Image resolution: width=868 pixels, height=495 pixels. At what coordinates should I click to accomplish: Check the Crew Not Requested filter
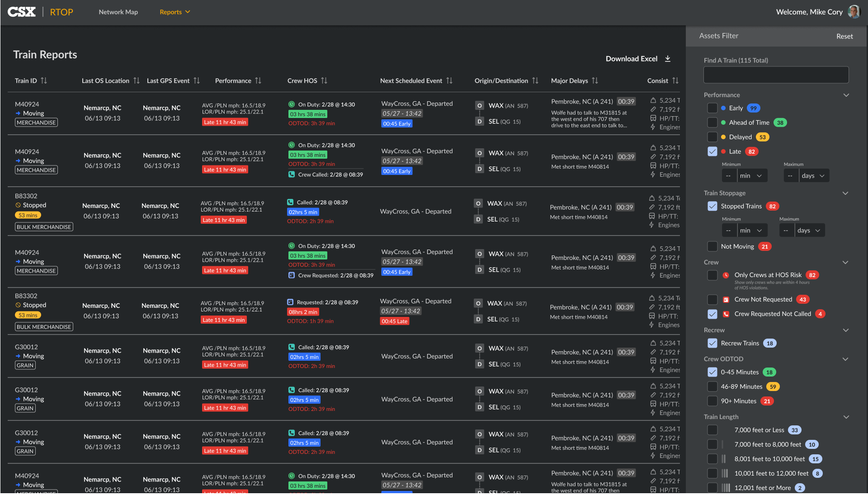(712, 299)
